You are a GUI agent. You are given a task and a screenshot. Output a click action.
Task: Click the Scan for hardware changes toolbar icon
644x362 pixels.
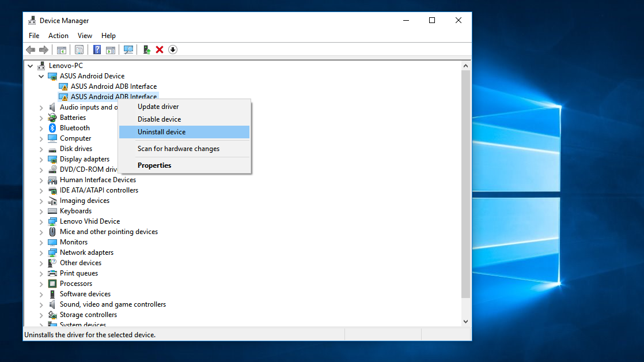tap(128, 50)
